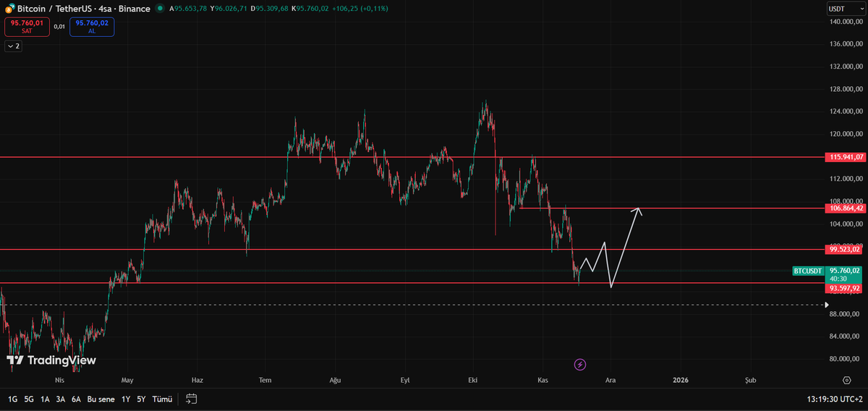This screenshot has height=411, width=868.
Task: Select the 115.941,07 horizontal line label
Action: (845, 157)
